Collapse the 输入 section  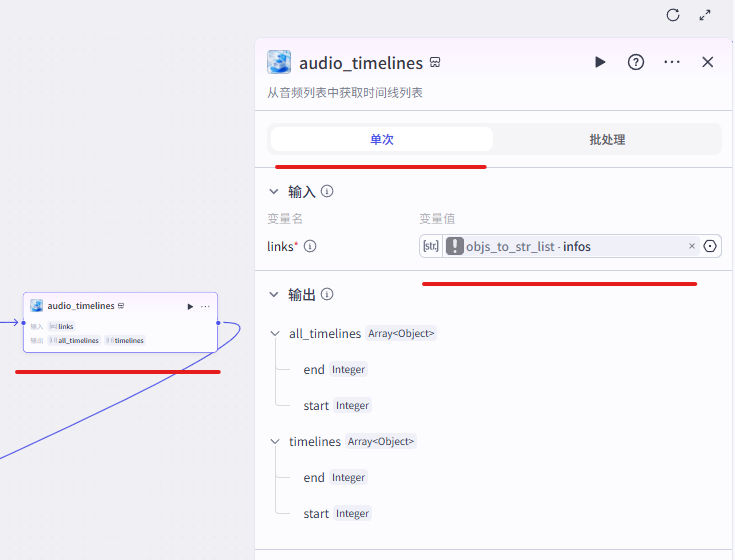click(274, 191)
